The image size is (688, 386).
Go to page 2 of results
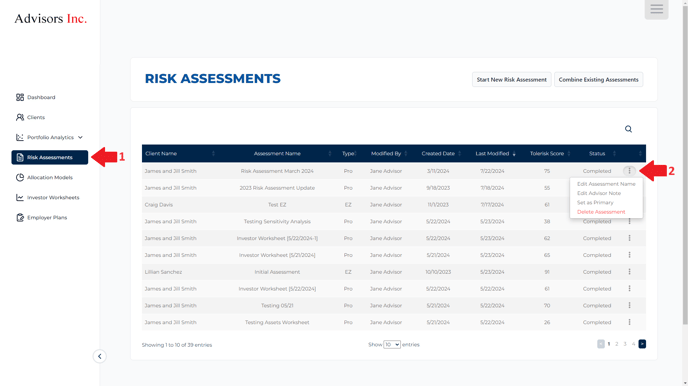tap(616, 344)
